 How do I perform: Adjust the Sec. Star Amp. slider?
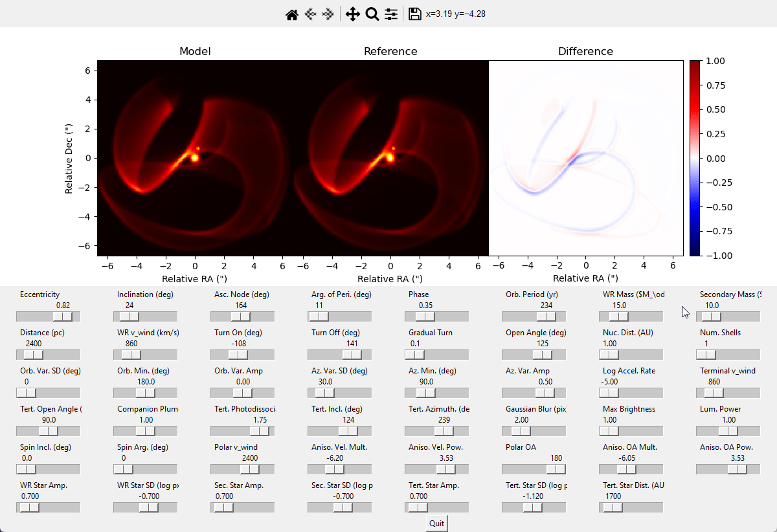[242, 507]
